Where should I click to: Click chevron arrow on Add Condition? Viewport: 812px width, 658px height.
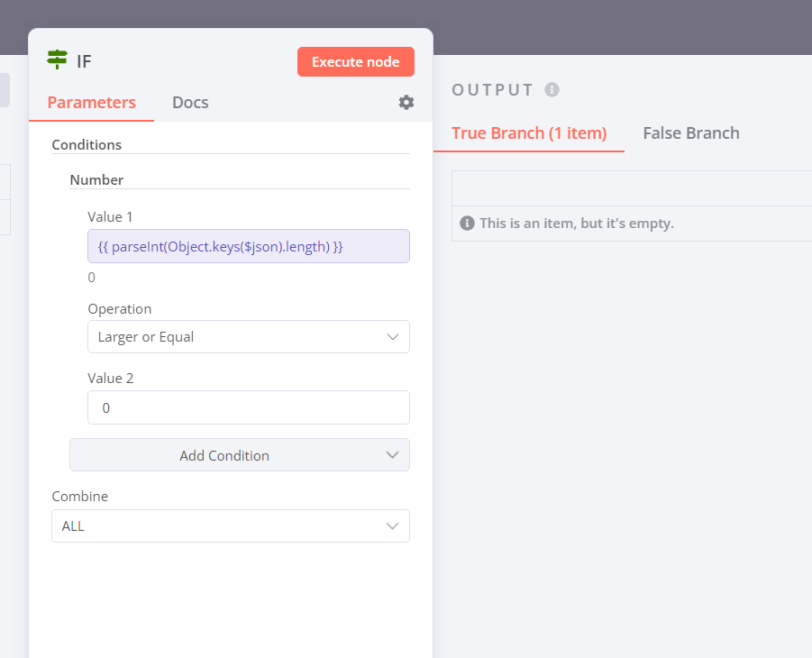point(392,455)
